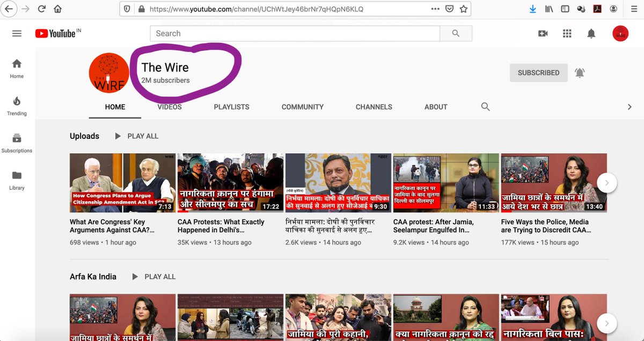
Task: Play all Uploads videos
Action: pyautogui.click(x=137, y=136)
